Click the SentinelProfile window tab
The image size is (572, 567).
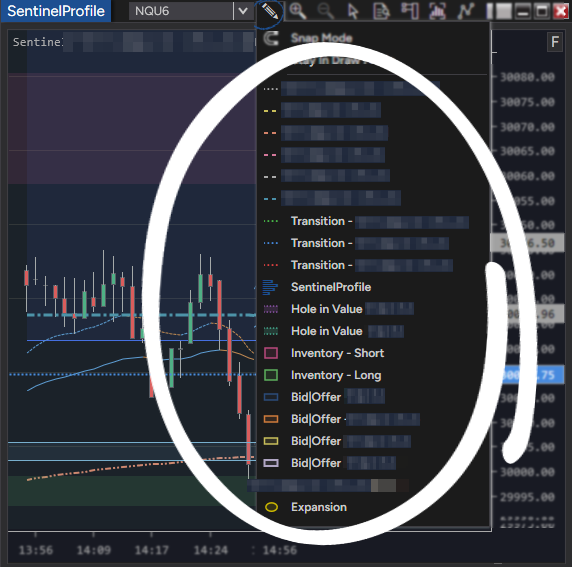pos(56,11)
